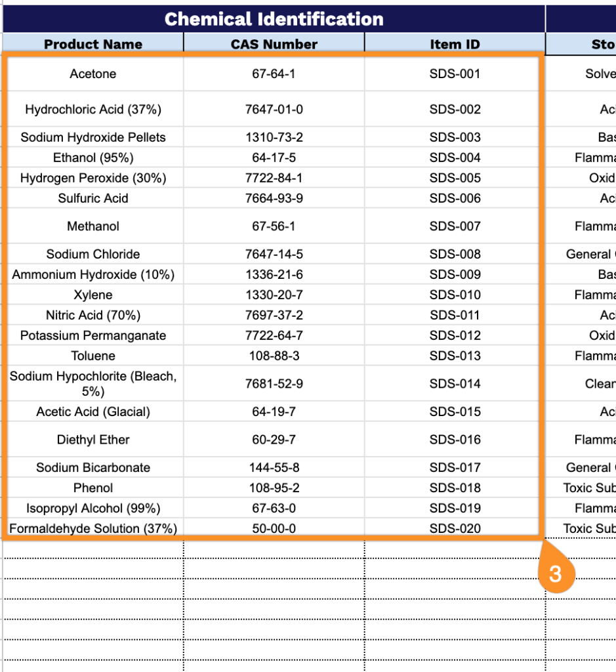Select the Sulfuric Acid CAS cell 7664-93-9
616x672 pixels.
tap(274, 198)
